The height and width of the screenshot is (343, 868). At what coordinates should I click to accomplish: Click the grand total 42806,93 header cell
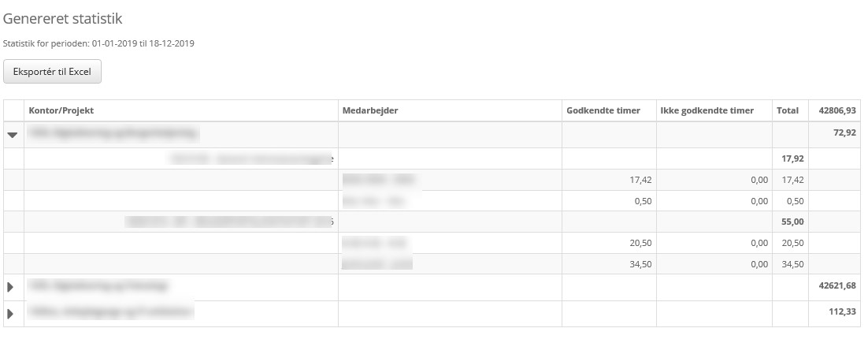[x=837, y=110]
